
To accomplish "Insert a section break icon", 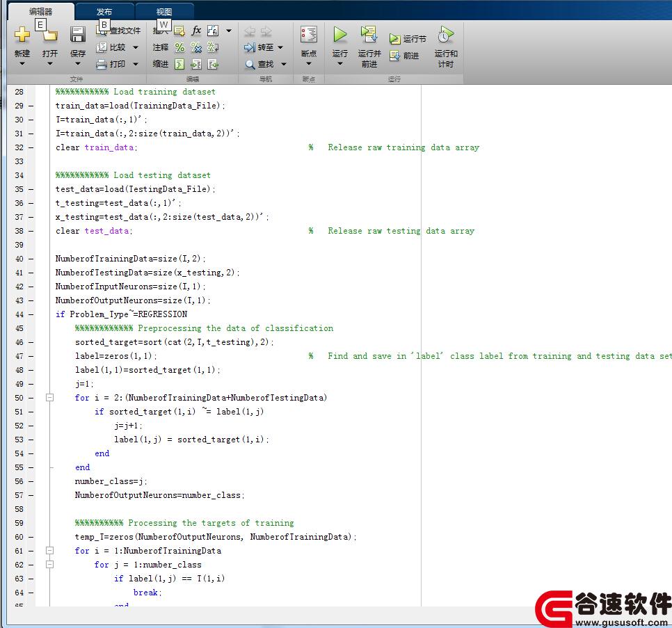I will tap(179, 31).
